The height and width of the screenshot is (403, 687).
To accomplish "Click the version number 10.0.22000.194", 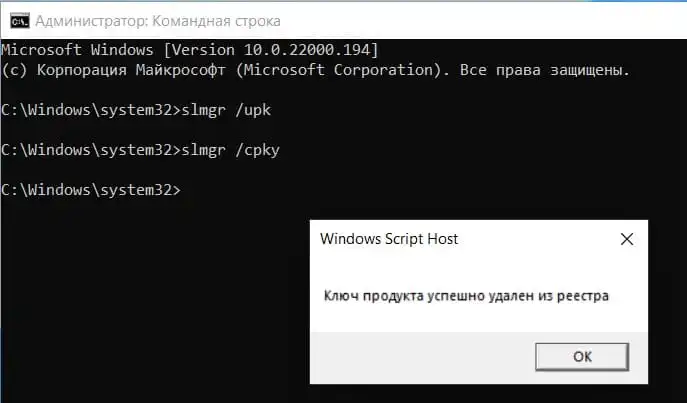I will pos(307,50).
